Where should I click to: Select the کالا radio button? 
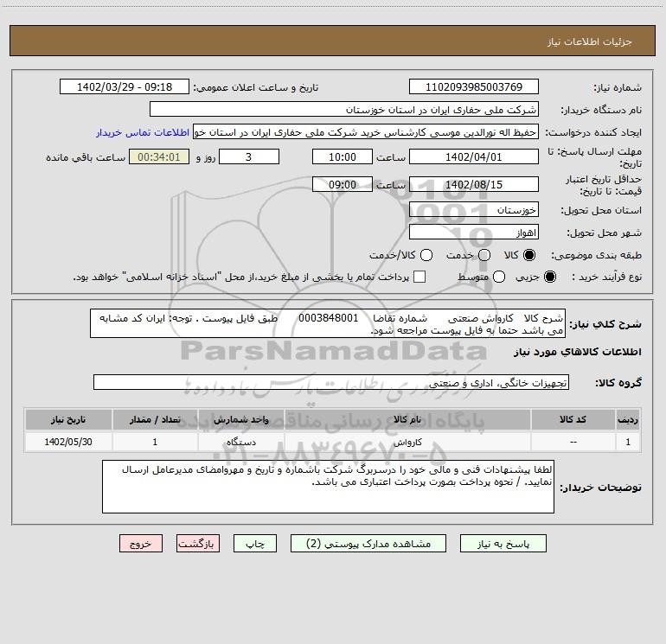[x=529, y=256]
